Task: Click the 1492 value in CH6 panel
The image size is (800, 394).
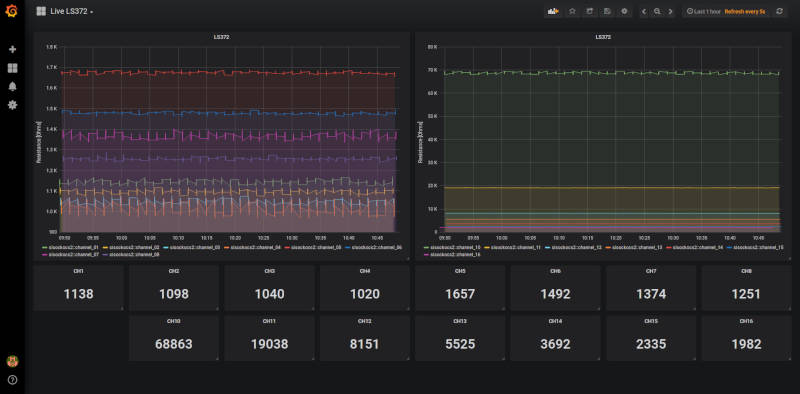Action: point(556,294)
